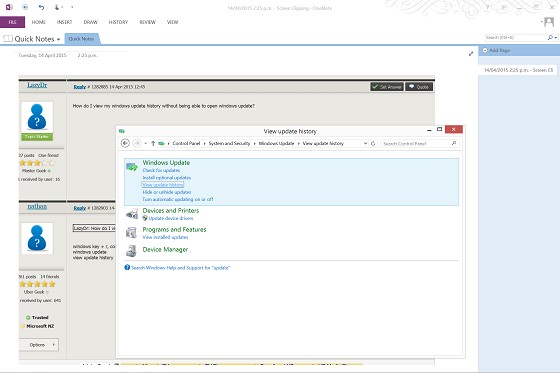This screenshot has height=373, width=560.
Task: Open the account dropdown arrow beside user picture
Action: (x=541, y=22)
